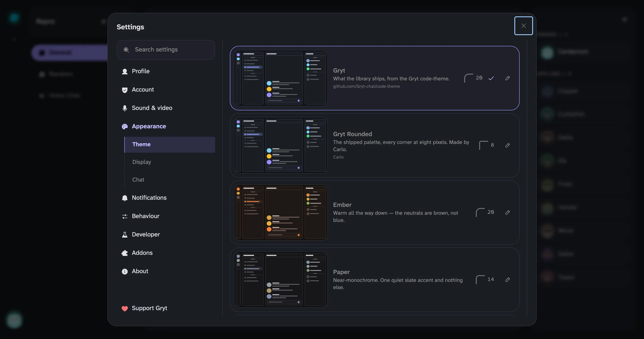The height and width of the screenshot is (339, 644).
Task: Click the Addons puzzle icon
Action: click(125, 253)
